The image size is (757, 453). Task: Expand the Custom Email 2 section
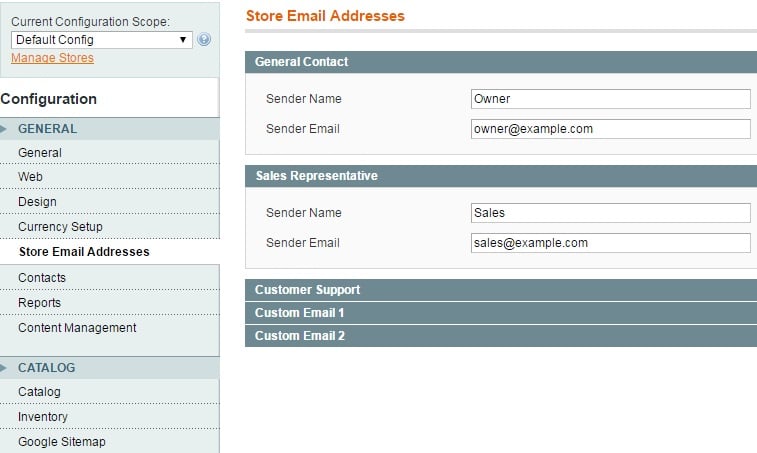coord(501,336)
